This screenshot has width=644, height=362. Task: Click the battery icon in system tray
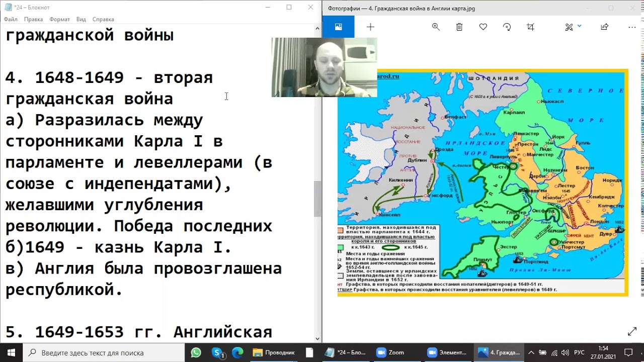click(x=542, y=352)
